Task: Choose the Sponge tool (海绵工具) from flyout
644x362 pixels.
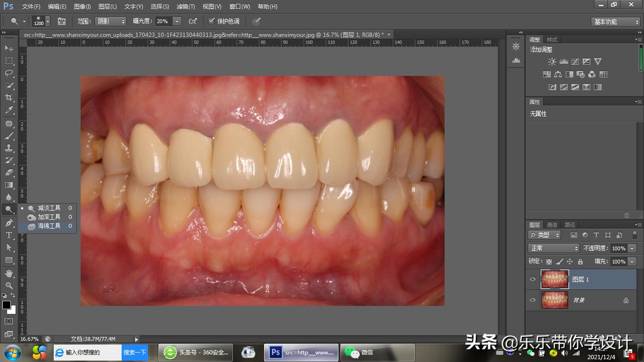Action: click(x=49, y=226)
